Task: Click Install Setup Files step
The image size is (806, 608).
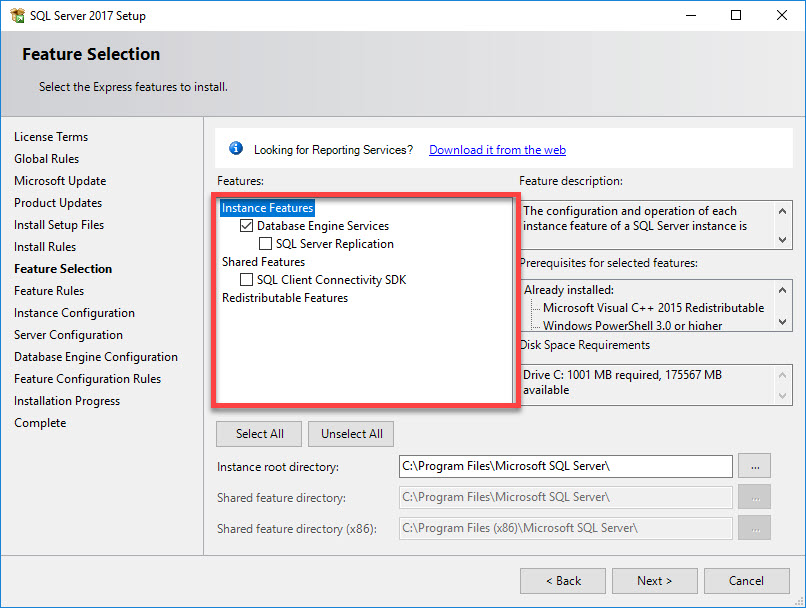Action: 59,225
